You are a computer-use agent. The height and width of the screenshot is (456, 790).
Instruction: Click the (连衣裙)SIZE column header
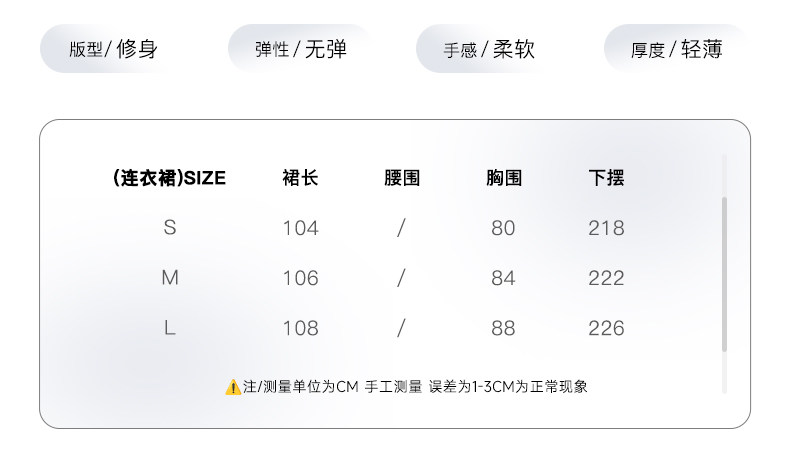point(169,179)
